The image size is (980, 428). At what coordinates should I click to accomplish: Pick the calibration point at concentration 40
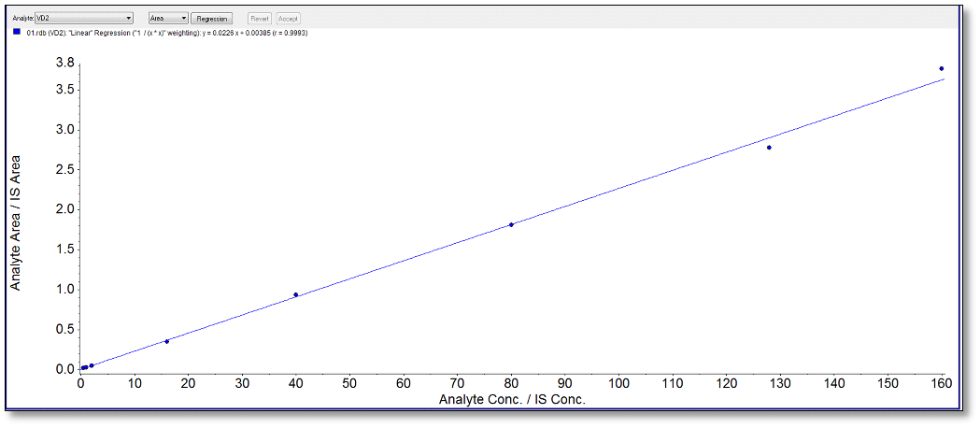296,294
